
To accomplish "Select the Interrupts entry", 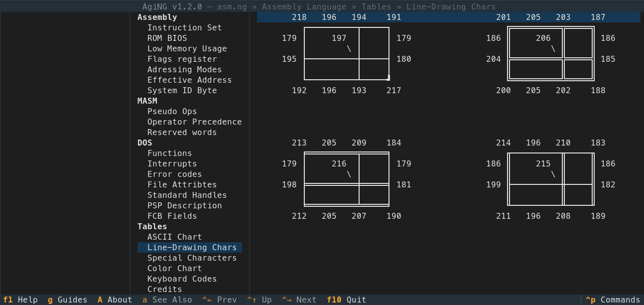I will pyautogui.click(x=172, y=164).
